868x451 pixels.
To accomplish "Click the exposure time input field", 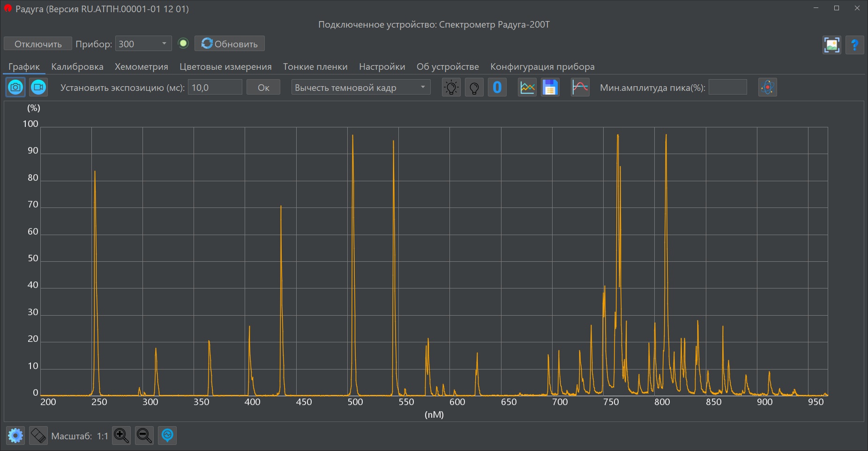I will pos(215,88).
